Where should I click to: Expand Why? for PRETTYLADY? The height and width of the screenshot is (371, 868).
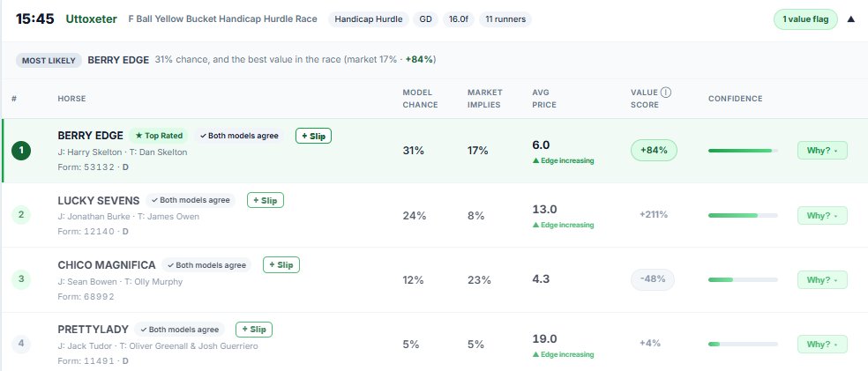tap(822, 344)
